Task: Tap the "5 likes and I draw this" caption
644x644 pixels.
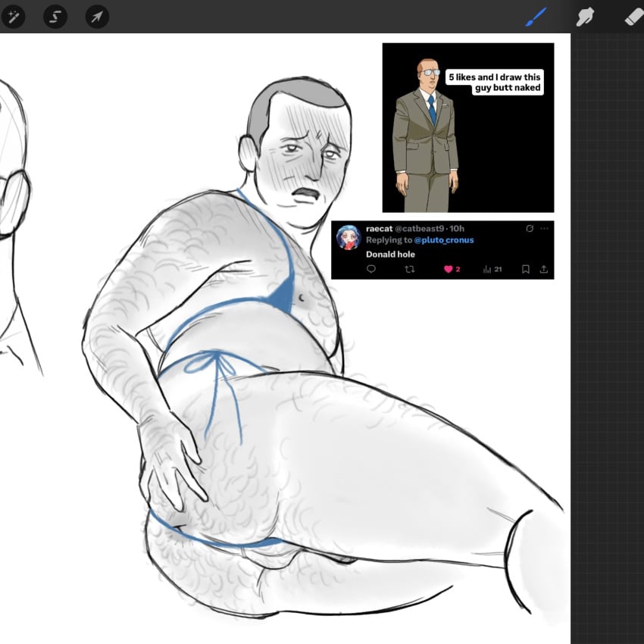Action: (495, 82)
